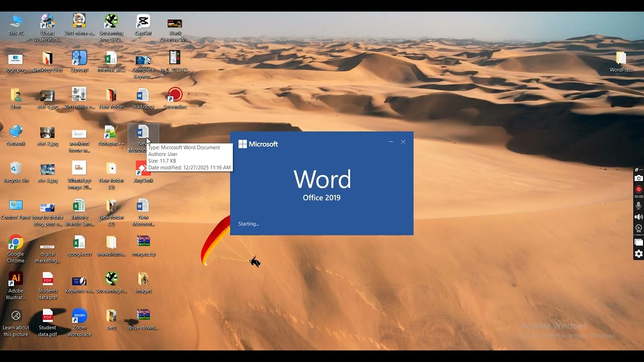Open the Control Panel icon
Viewport: 644px width, 362px height.
pyautogui.click(x=16, y=209)
